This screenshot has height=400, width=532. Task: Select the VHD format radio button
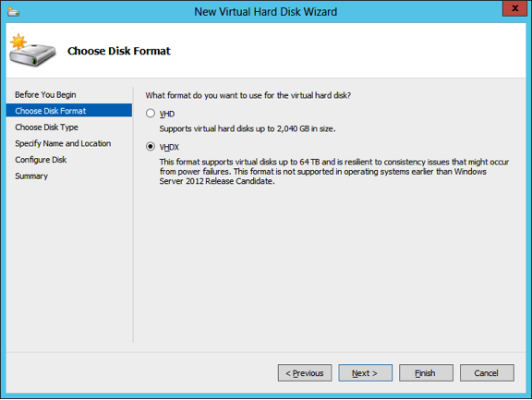point(151,114)
